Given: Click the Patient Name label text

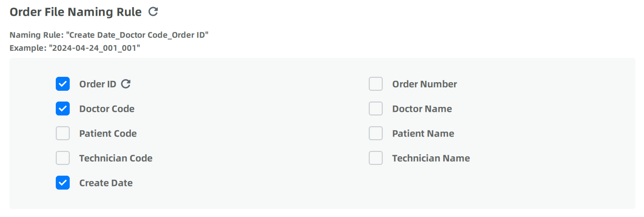Looking at the screenshot, I should coord(423,133).
